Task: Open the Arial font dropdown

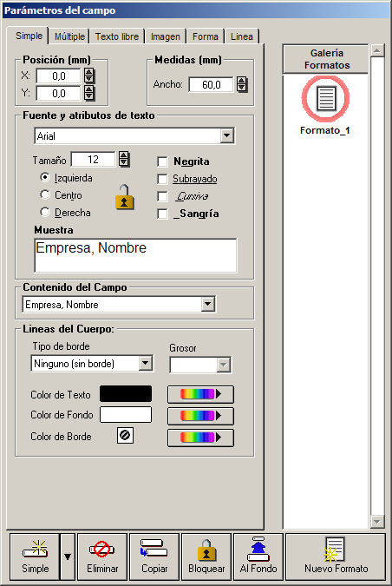Action: tap(226, 136)
